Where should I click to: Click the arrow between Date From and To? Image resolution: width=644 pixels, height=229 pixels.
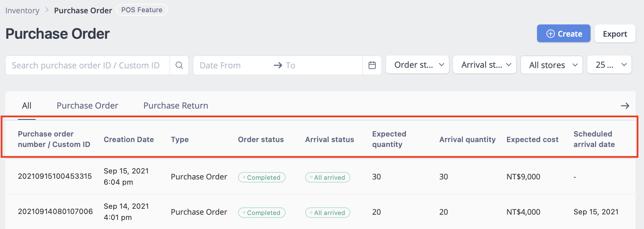coord(278,65)
